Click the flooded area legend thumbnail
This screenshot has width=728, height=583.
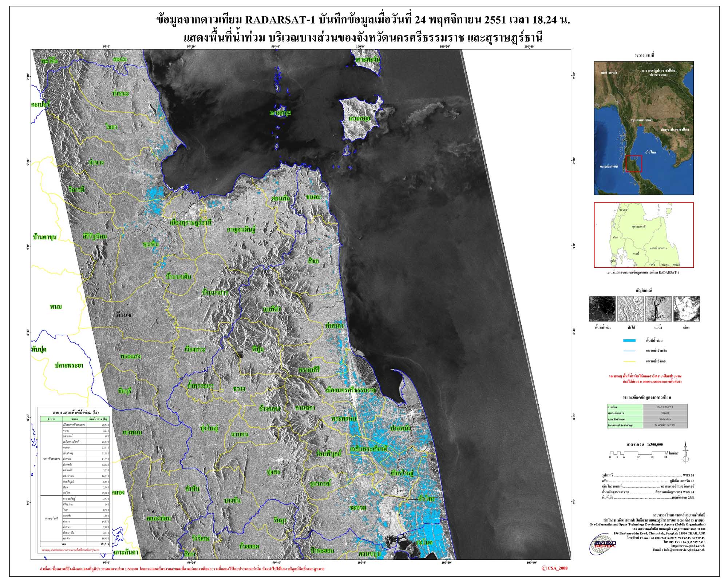(602, 309)
